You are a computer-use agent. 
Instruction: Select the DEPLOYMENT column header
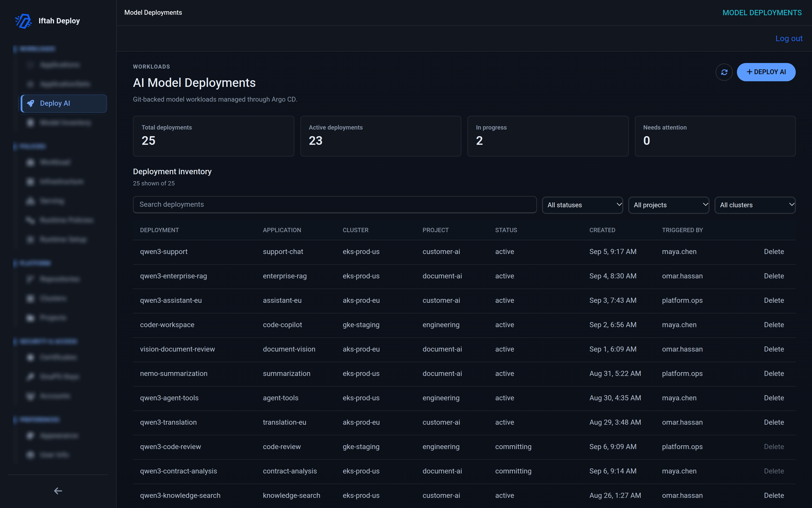(159, 230)
